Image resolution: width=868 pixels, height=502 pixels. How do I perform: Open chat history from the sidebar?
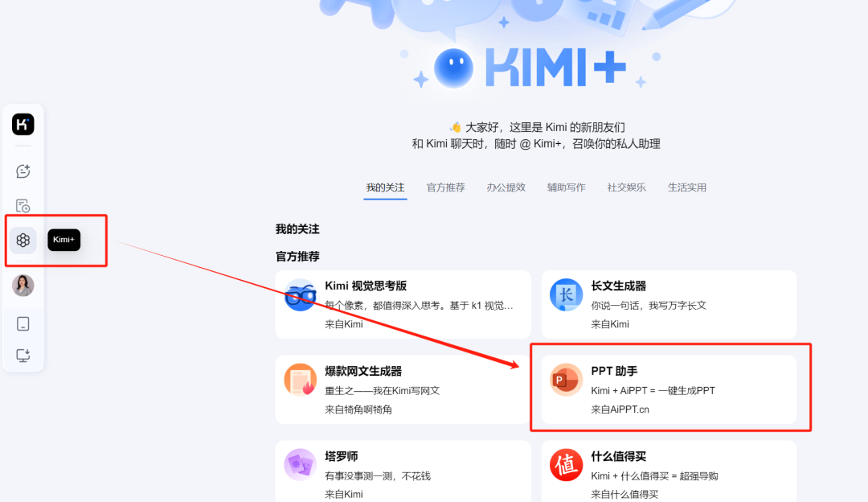23,206
